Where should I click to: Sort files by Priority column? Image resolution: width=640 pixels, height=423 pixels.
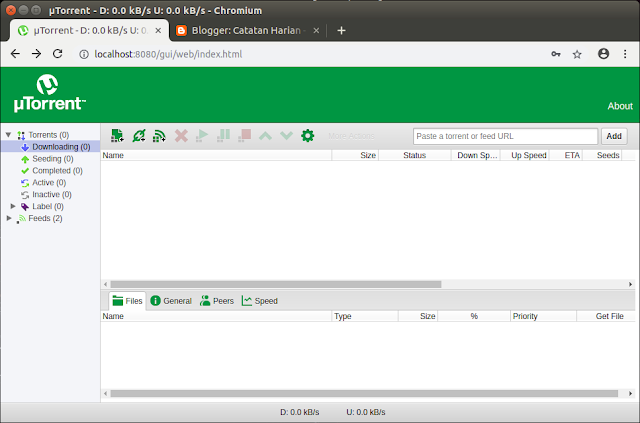(x=543, y=316)
